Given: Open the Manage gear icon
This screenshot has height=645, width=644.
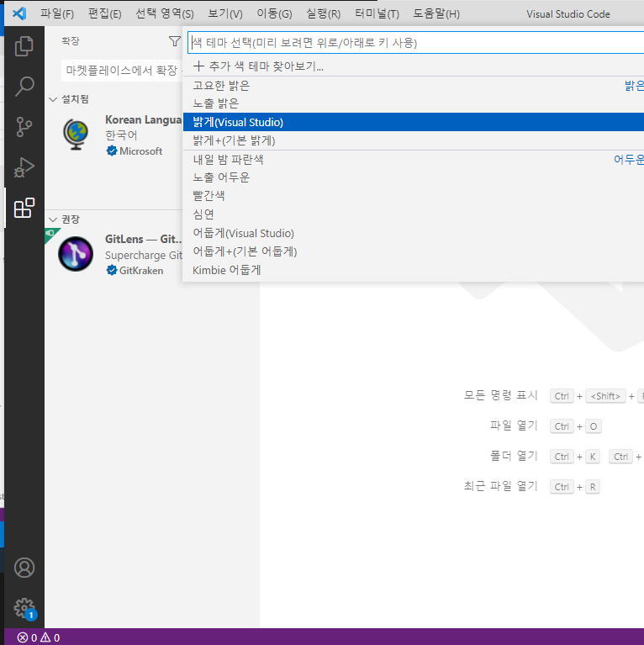Looking at the screenshot, I should pyautogui.click(x=24, y=608).
